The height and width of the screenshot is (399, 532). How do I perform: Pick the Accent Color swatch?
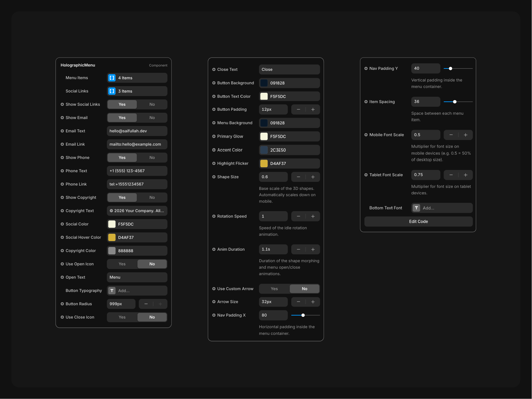click(x=264, y=150)
